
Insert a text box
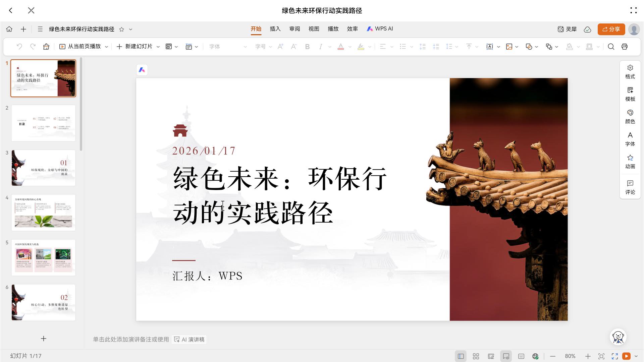[x=490, y=47]
